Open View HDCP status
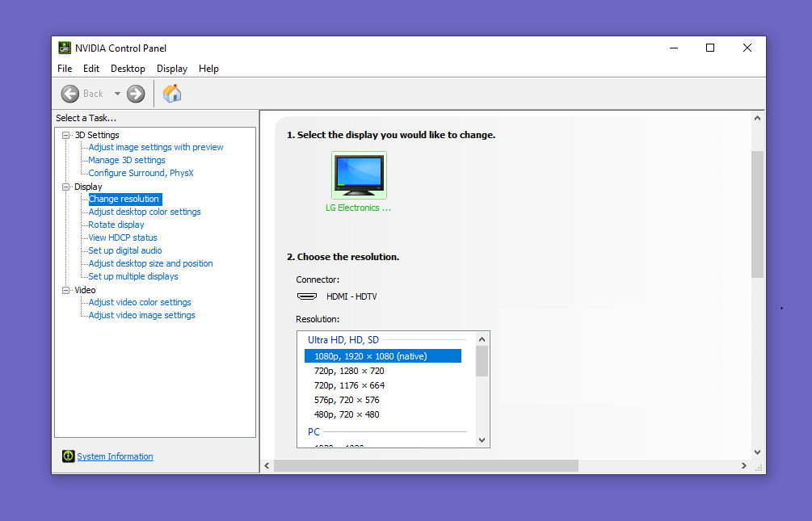The width and height of the screenshot is (812, 521). point(123,237)
